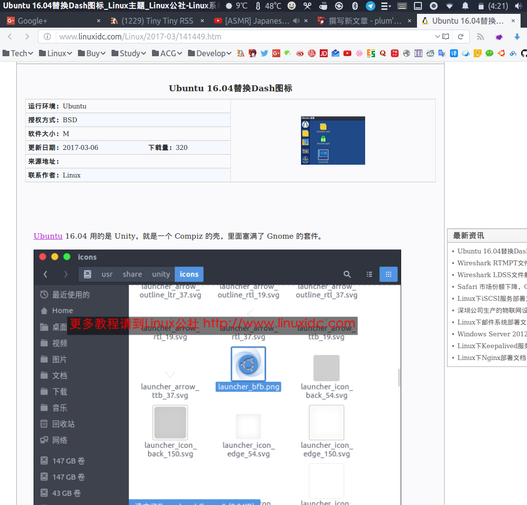The width and height of the screenshot is (527, 505).
Task: Toggle reader view icon in address bar
Action: click(x=446, y=36)
